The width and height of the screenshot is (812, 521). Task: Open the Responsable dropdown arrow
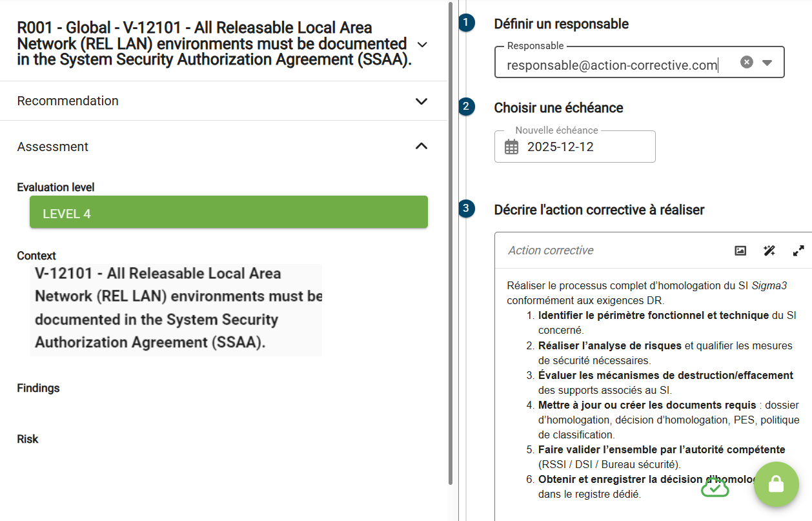[x=767, y=63]
